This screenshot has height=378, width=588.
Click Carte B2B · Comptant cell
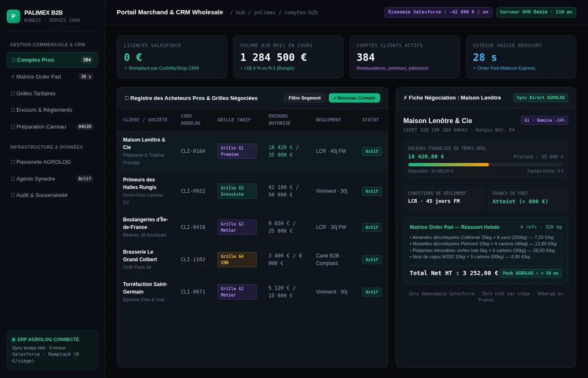(329, 260)
